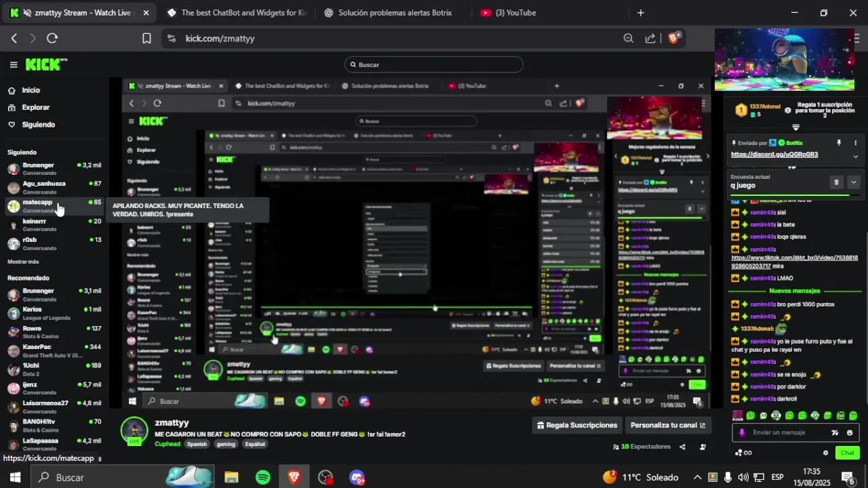Open the Kick hamburger menu
Viewport: 868px width, 488px height.
coord(14,65)
